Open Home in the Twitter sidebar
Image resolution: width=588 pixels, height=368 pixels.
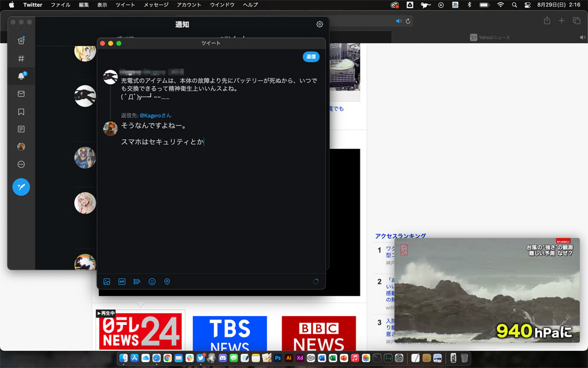pyautogui.click(x=21, y=41)
